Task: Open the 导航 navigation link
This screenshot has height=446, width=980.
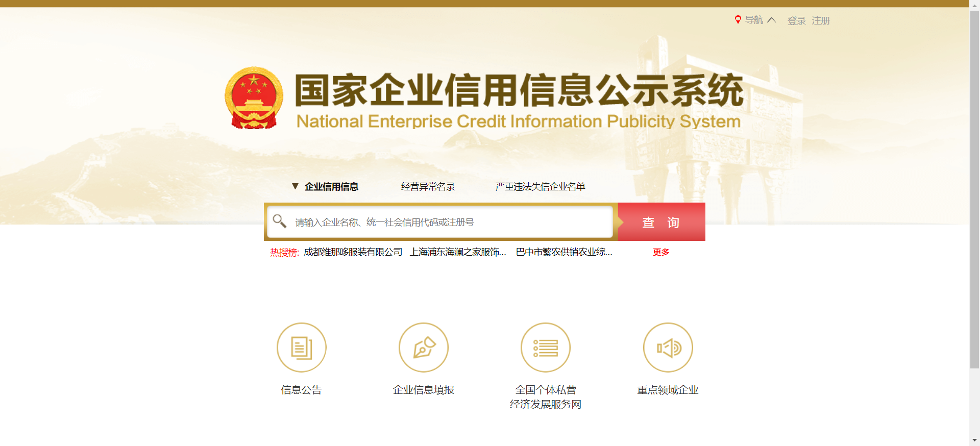Action: (754, 20)
